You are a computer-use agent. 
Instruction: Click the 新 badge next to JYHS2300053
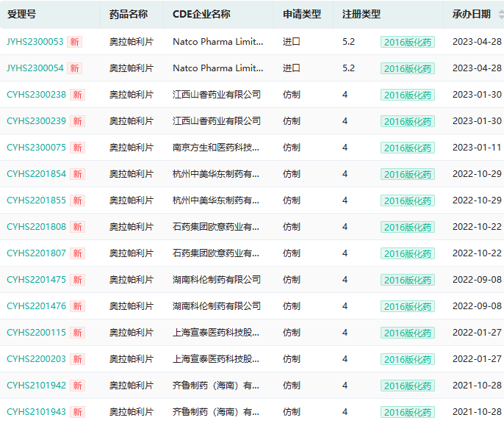75,42
